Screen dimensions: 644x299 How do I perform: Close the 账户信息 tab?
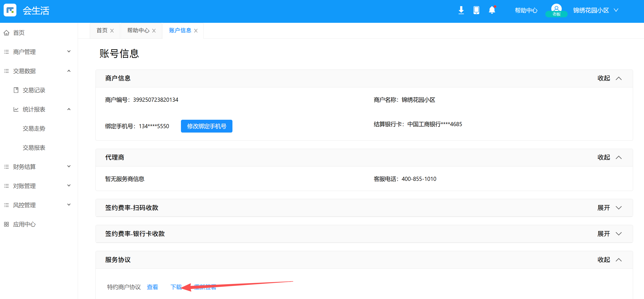196,31
